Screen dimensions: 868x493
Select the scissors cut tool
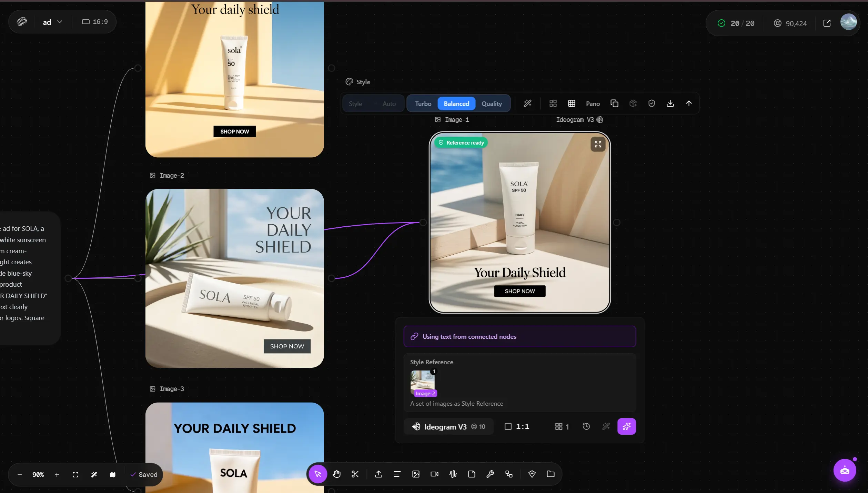click(x=355, y=474)
